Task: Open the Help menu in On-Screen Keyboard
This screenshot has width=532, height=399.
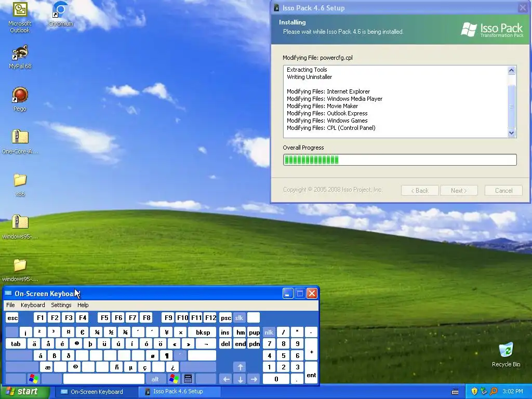Action: [x=83, y=305]
